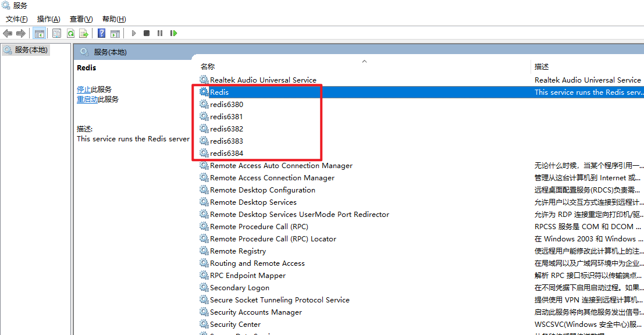Open the 查看(V) menu
Image resolution: width=644 pixels, height=335 pixels.
click(81, 19)
